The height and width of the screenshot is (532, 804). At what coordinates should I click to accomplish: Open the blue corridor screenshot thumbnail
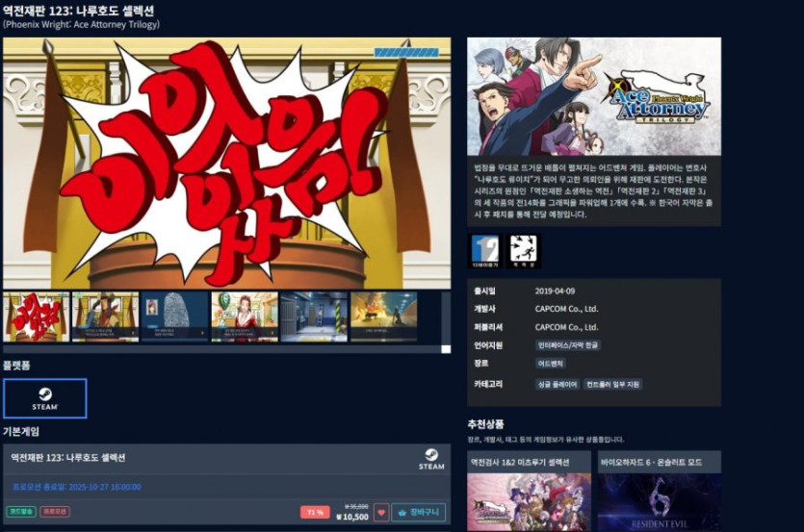coord(314,317)
